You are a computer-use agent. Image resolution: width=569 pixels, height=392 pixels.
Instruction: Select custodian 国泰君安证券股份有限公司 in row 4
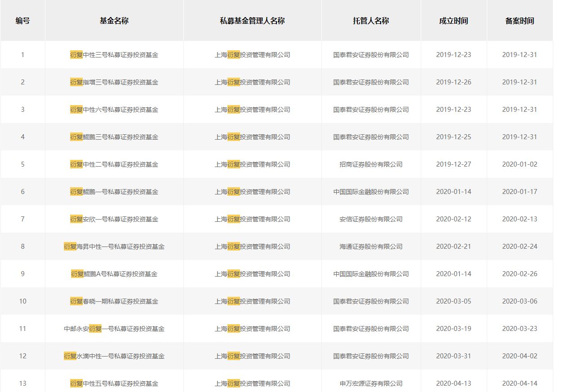pyautogui.click(x=371, y=137)
